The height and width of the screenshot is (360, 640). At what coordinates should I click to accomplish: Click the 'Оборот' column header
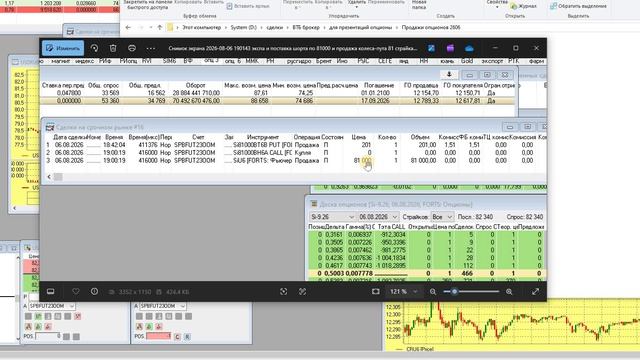195,85
